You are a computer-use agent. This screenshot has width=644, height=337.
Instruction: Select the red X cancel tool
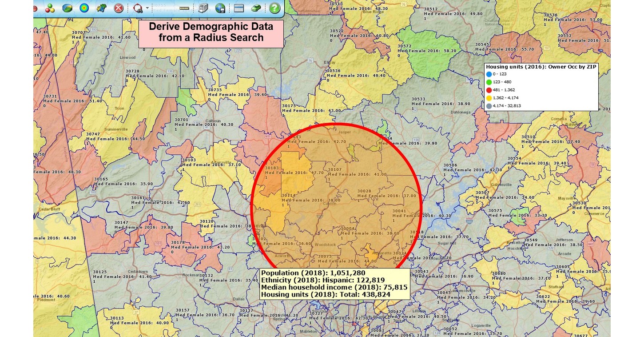coord(118,8)
